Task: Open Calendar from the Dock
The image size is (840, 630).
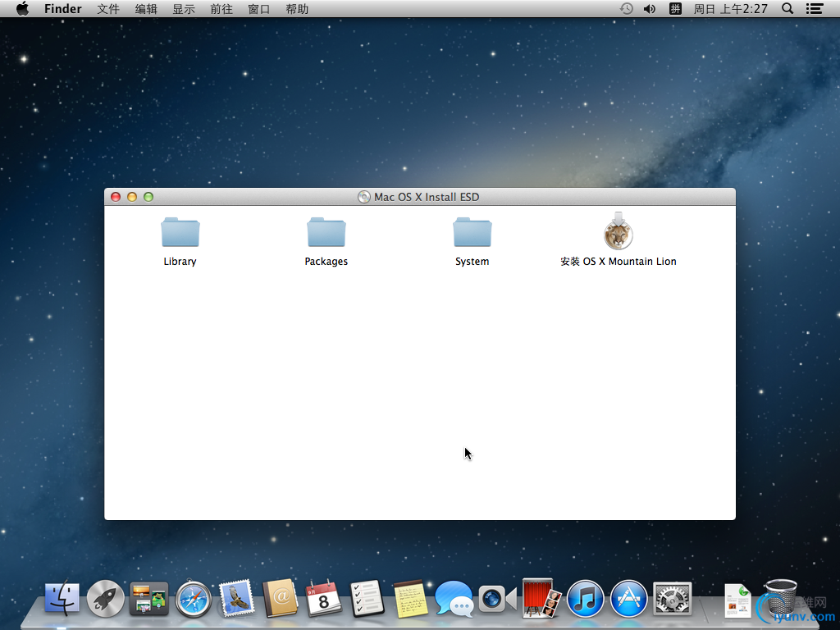Action: (x=323, y=598)
